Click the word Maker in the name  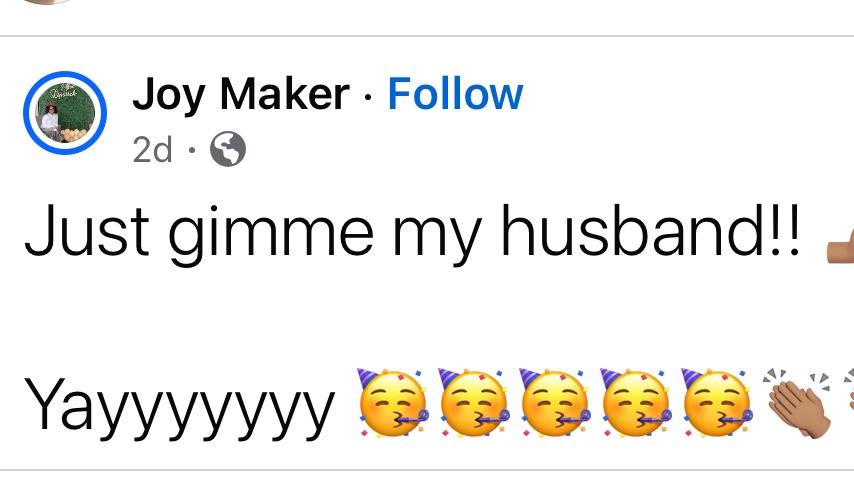(x=284, y=94)
